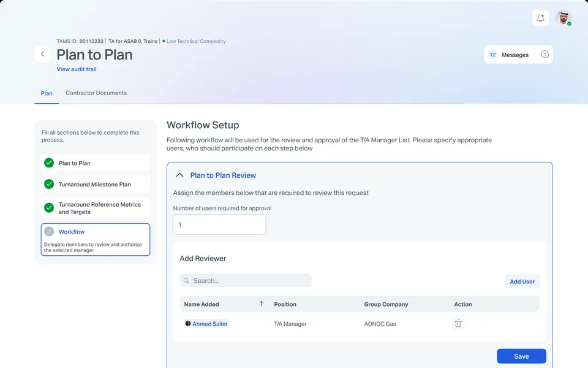588x368 pixels.
Task: Click the Group Company column header
Action: [386, 304]
